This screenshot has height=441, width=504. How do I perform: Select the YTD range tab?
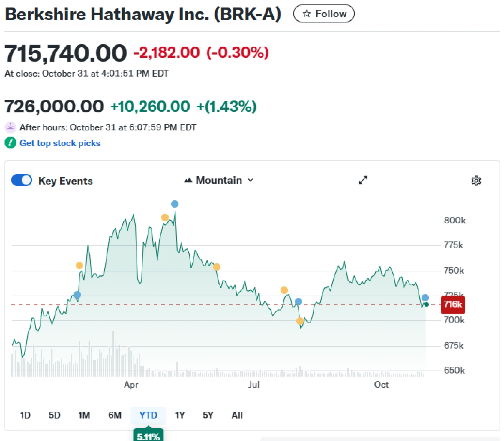coord(148,415)
